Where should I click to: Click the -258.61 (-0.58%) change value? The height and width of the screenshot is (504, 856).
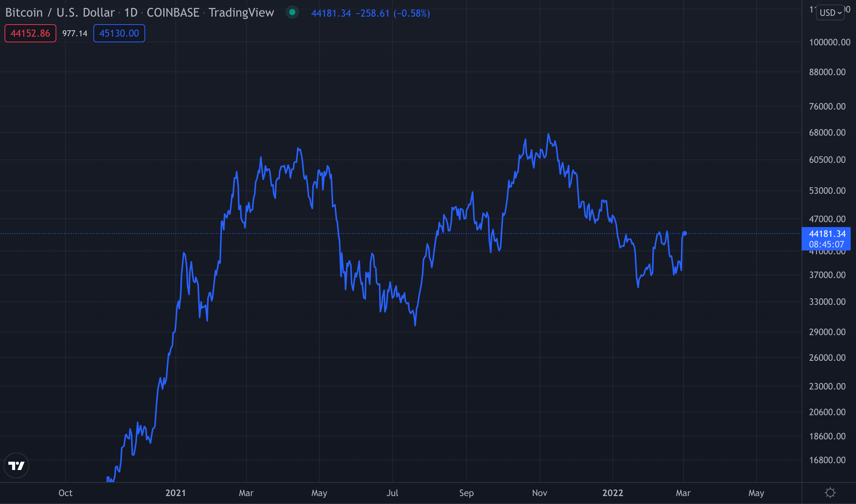(392, 13)
